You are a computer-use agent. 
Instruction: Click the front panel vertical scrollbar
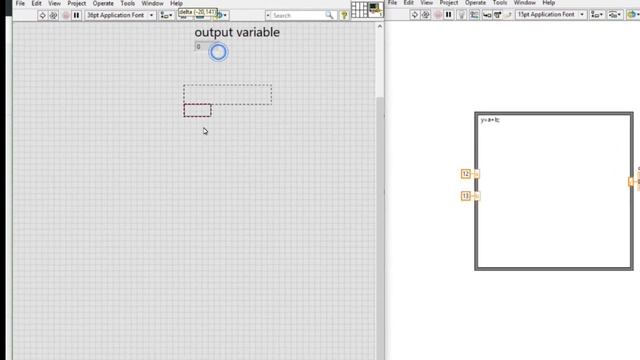(380, 192)
